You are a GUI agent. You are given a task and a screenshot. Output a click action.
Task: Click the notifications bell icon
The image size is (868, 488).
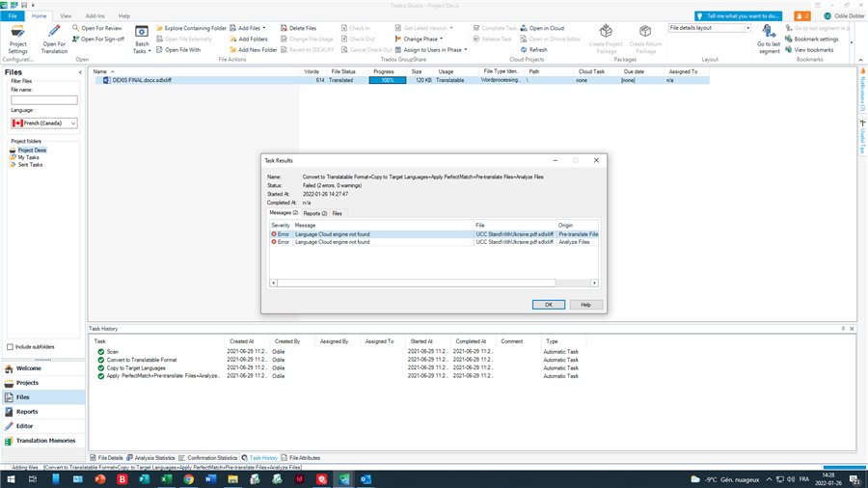pyautogui.click(x=801, y=16)
